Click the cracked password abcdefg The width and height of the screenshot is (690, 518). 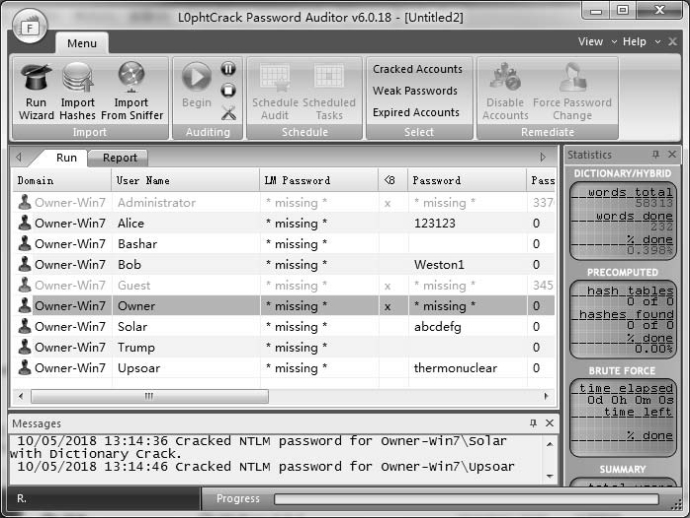[x=437, y=327]
